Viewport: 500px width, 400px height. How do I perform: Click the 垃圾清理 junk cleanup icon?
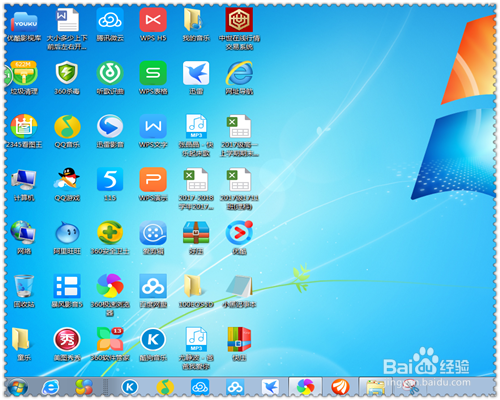point(24,73)
